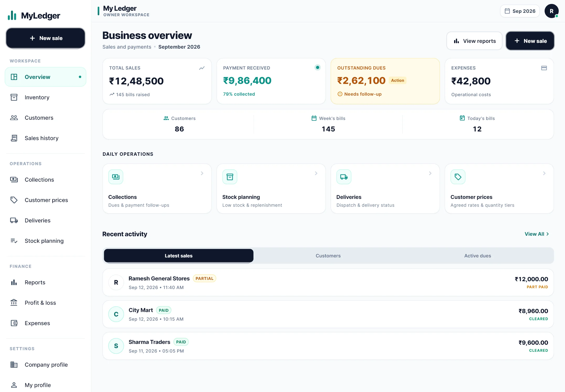Open the Sep 2026 date picker
The width and height of the screenshot is (565, 392).
(x=520, y=11)
